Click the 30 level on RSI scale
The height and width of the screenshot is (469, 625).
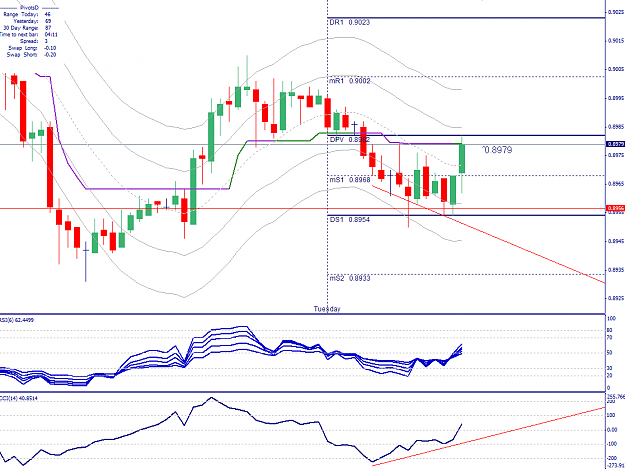[610, 368]
